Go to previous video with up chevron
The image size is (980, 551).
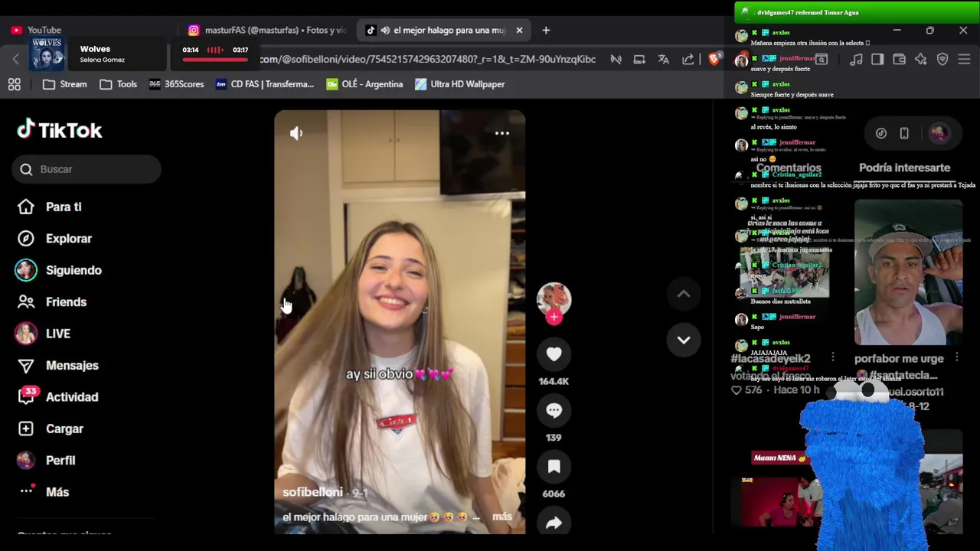pyautogui.click(x=684, y=294)
